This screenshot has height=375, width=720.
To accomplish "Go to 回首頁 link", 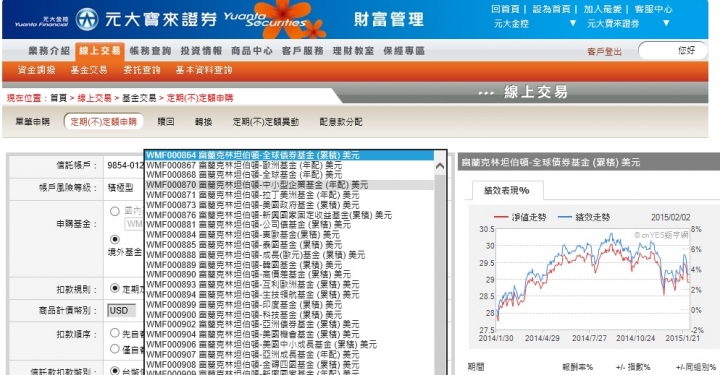I will click(505, 9).
